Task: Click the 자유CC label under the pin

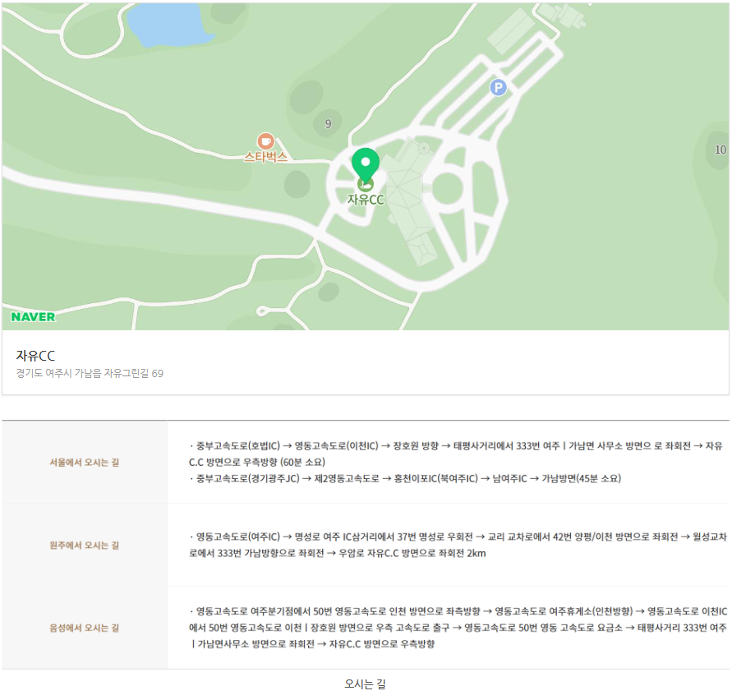Action: pos(366,200)
